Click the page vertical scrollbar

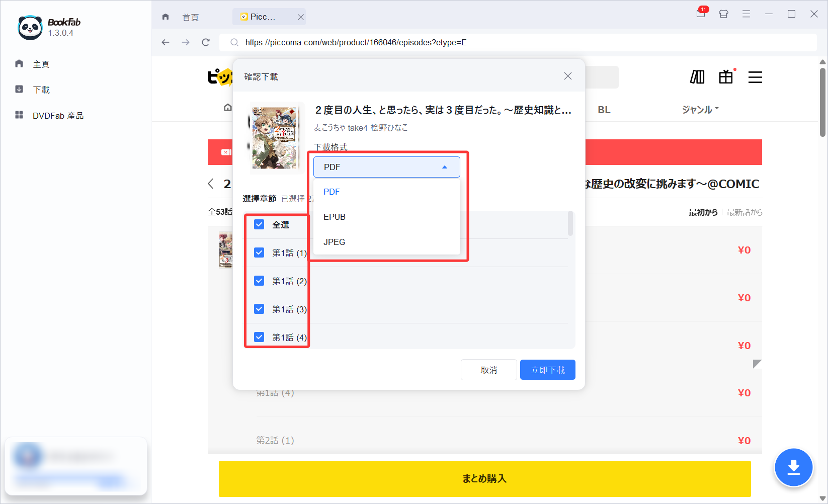coord(823,103)
